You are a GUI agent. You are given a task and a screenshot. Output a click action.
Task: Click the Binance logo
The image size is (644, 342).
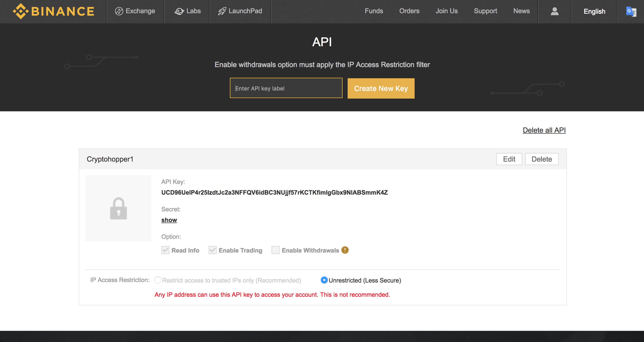click(54, 11)
